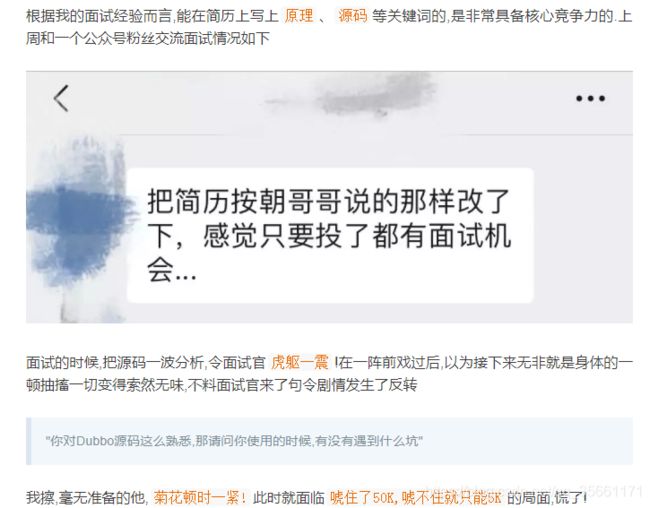This screenshot has width=650, height=508.
Task: Click the highlighted 虎躯一震 phrase
Action: click(300, 362)
